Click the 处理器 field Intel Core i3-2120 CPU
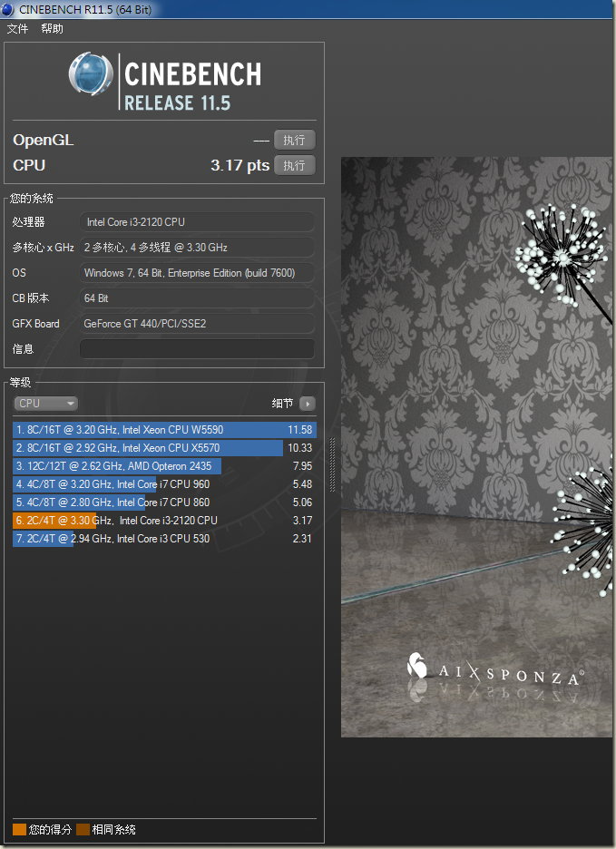Image resolution: width=616 pixels, height=849 pixels. pos(197,222)
